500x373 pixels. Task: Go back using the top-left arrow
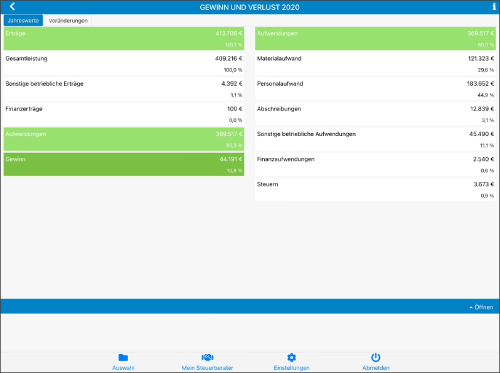pos(12,7)
